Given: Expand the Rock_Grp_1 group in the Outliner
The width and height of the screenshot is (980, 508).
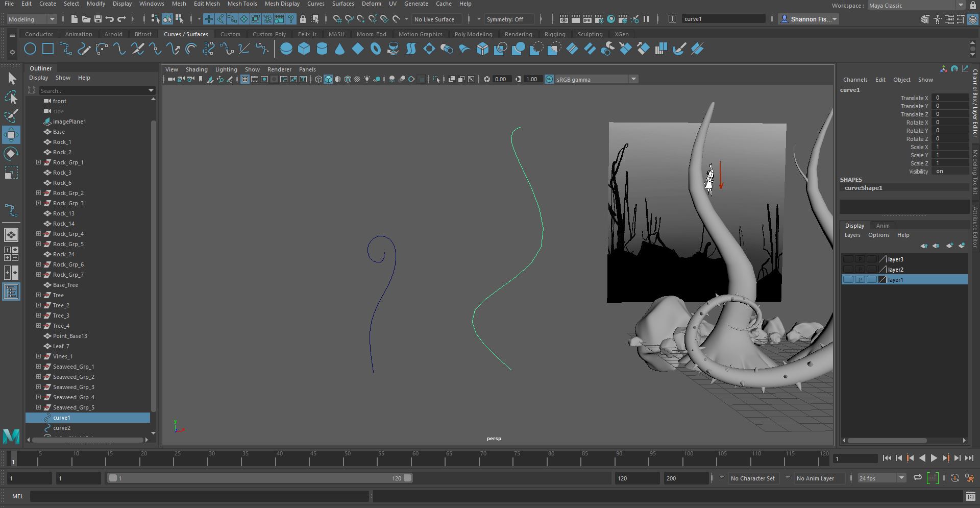Looking at the screenshot, I should click(38, 162).
